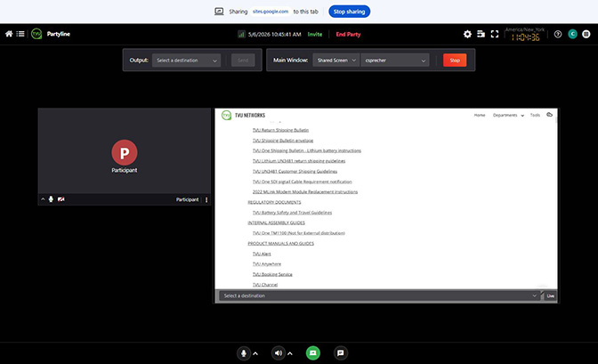This screenshot has height=364, width=598.
Task: Open the help question mark icon
Action: point(558,34)
